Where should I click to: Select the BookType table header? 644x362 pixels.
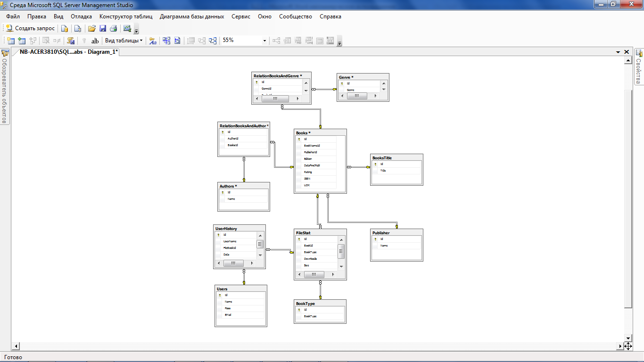pos(320,303)
